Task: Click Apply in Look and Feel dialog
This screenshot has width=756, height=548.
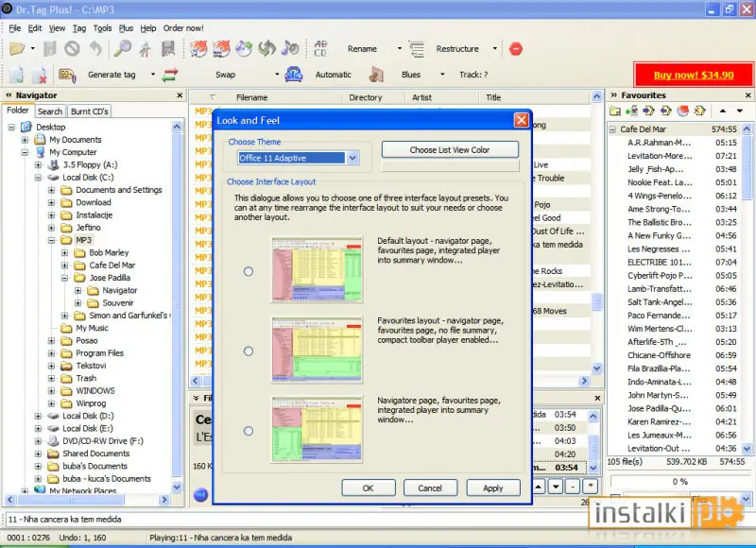Action: 493,488
